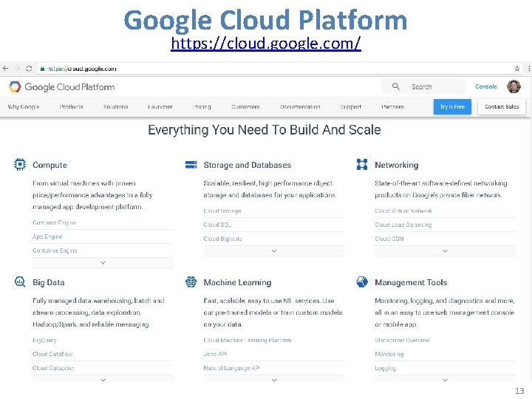The image size is (532, 399).
Task: Click the Compute section heading
Action: click(50, 165)
